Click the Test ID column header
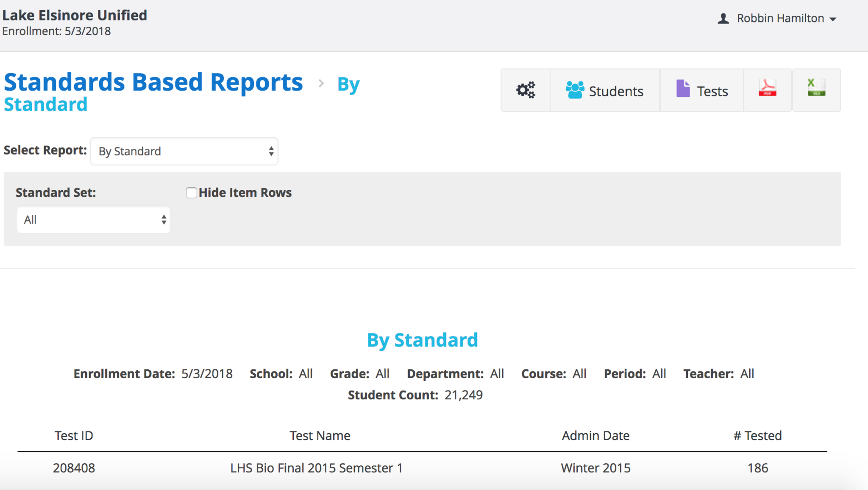The image size is (868, 490). click(74, 435)
